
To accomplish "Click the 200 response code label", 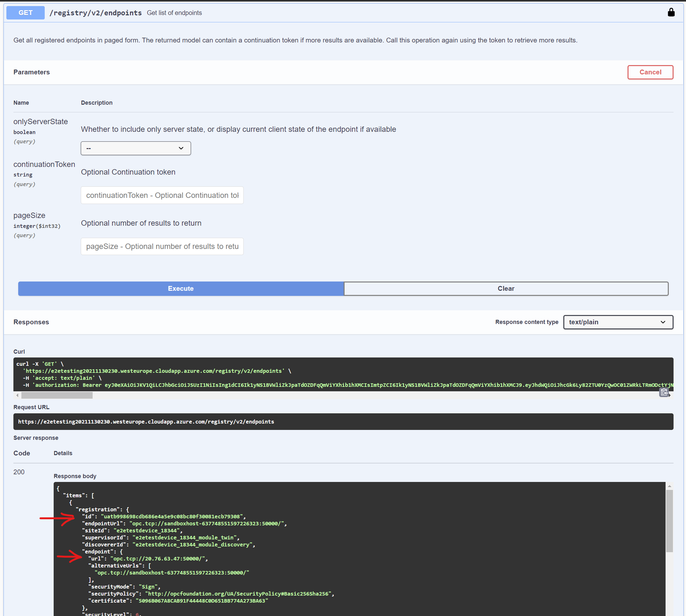I will pyautogui.click(x=19, y=472).
